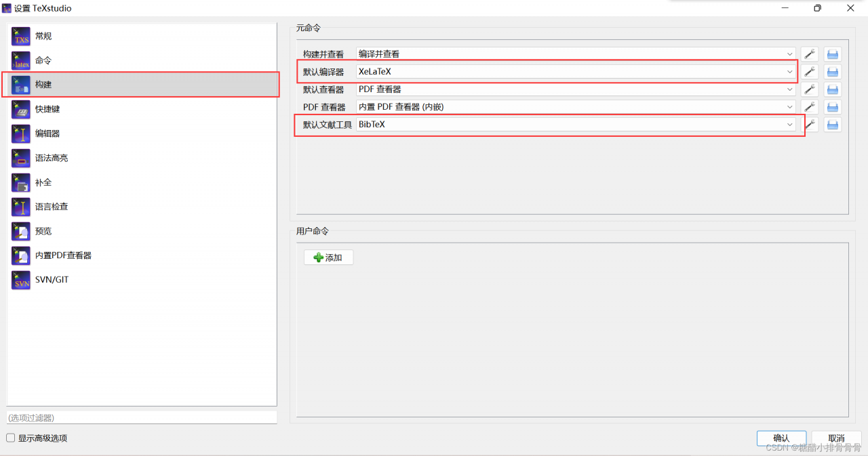868x456 pixels.
Task: Switch to 补全 settings page
Action: [142, 182]
